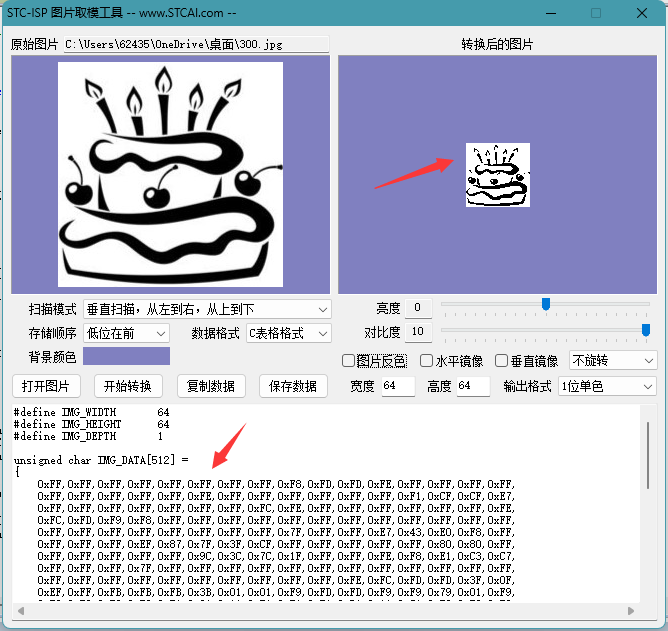The width and height of the screenshot is (668, 631).
Task: Focus the 宽度 input field
Action: click(x=398, y=386)
